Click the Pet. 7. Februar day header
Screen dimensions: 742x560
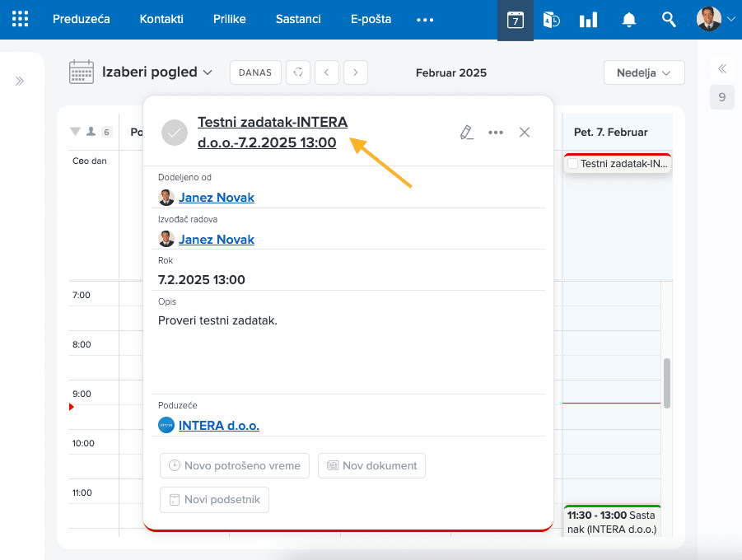click(x=610, y=132)
